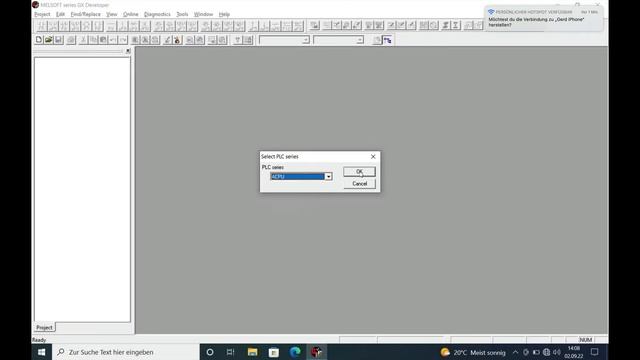Close the project list side panel

(128, 51)
